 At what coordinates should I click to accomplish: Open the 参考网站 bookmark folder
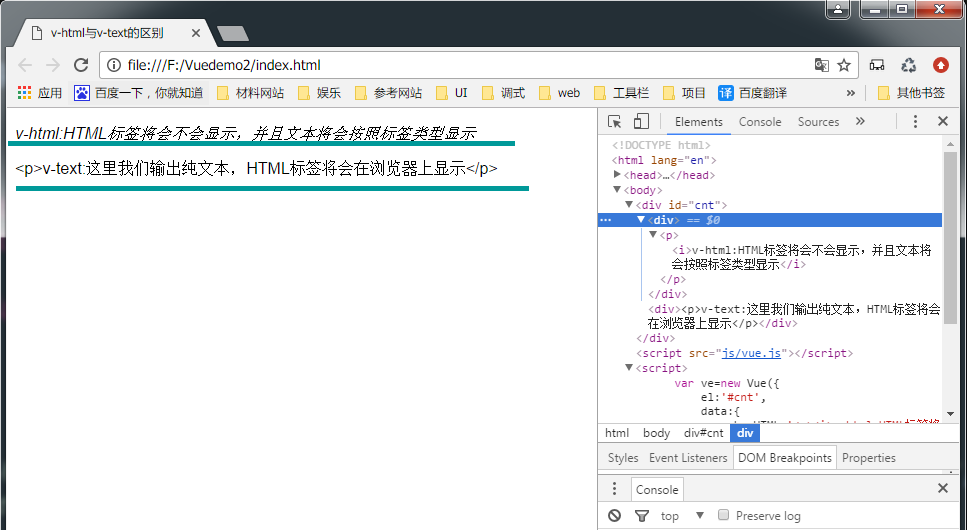click(389, 93)
